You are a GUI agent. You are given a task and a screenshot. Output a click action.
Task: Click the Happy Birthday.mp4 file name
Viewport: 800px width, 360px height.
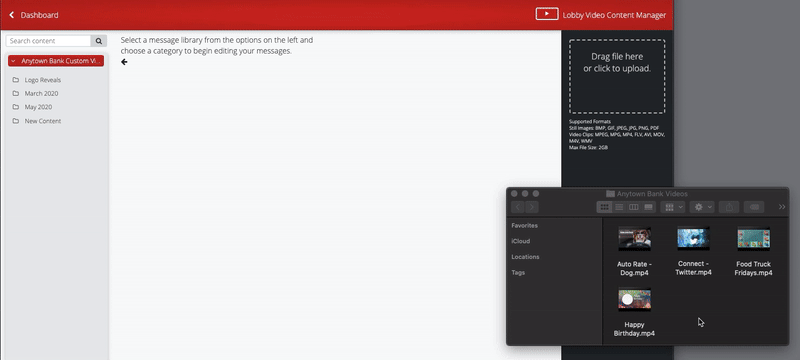[x=634, y=329]
